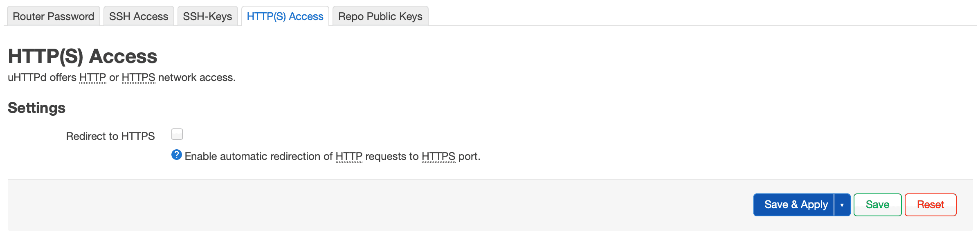The height and width of the screenshot is (238, 980).
Task: Click the HTTP abbreviation in the uHTTPd description
Action: tap(92, 77)
